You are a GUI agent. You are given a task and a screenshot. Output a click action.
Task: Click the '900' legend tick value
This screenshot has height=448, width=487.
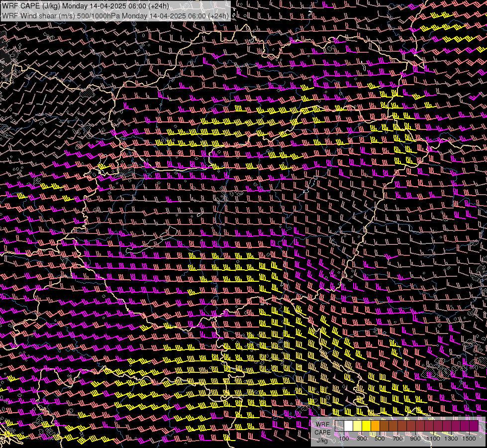click(x=415, y=439)
